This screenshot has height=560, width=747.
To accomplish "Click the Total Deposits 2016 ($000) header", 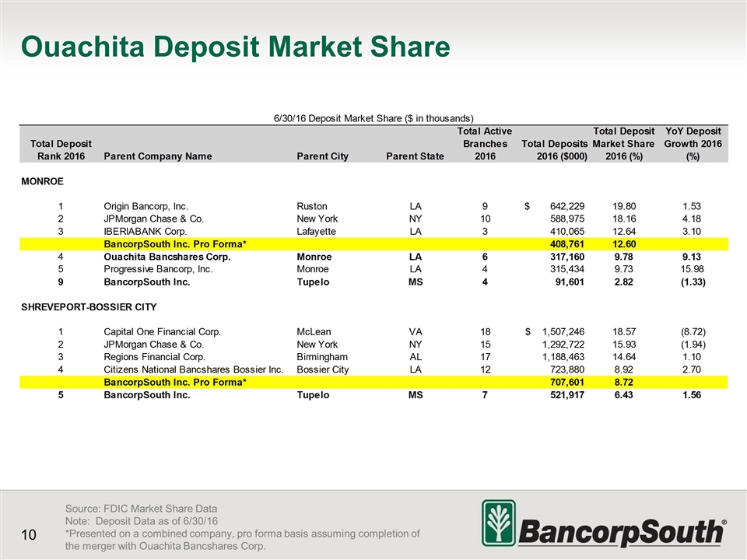I will pos(555,150).
